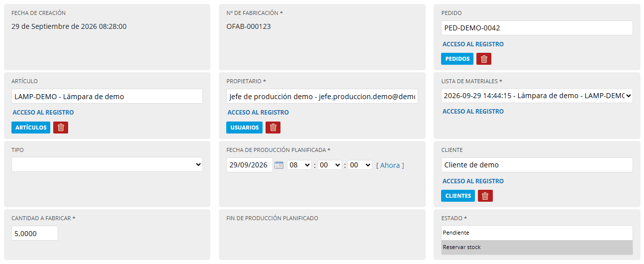The height and width of the screenshot is (264, 644).
Task: Open the minutes dropdown next to hour
Action: pyautogui.click(x=330, y=165)
